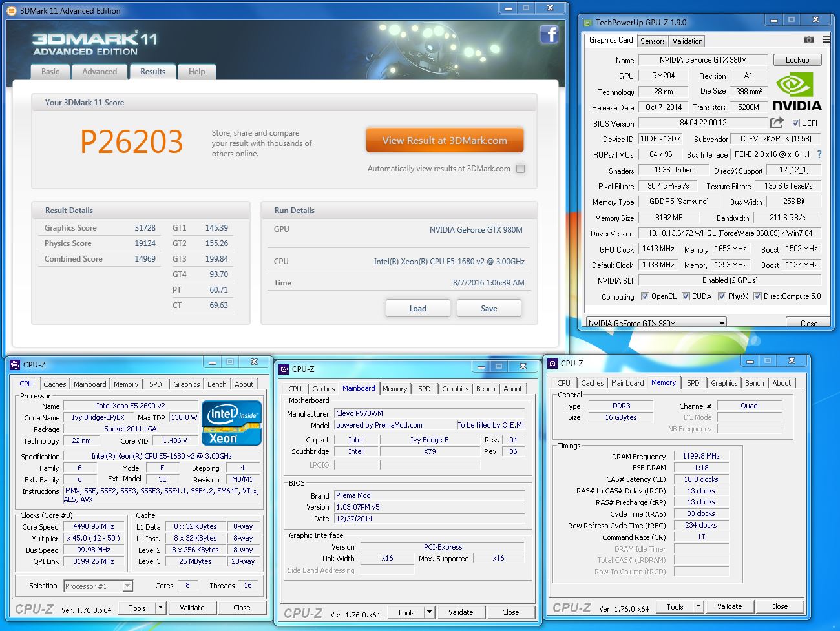The width and height of the screenshot is (840, 631).
Task: Click Validate in CPU-Z Mainboard window
Action: tap(461, 612)
